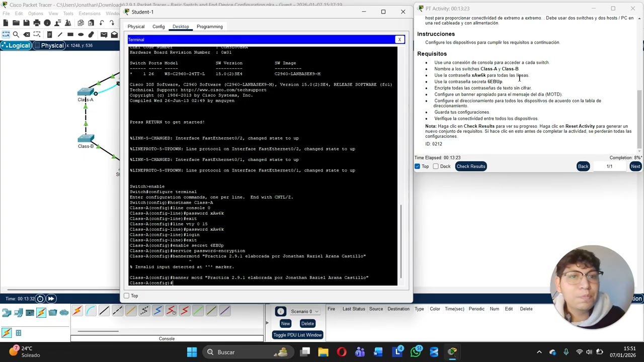Image resolution: width=644 pixels, height=362 pixels.
Task: Click the PT Activity instructions scrollbar
Action: coord(640,119)
